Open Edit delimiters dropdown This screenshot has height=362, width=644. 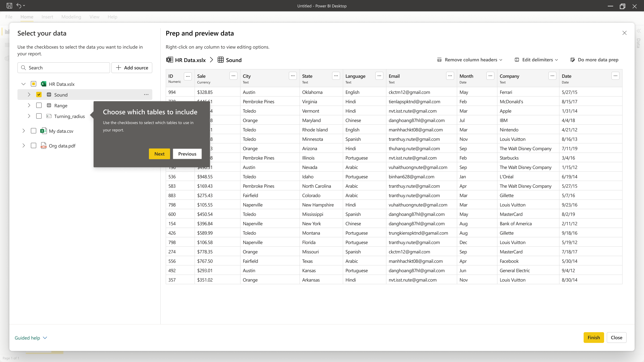coord(536,60)
